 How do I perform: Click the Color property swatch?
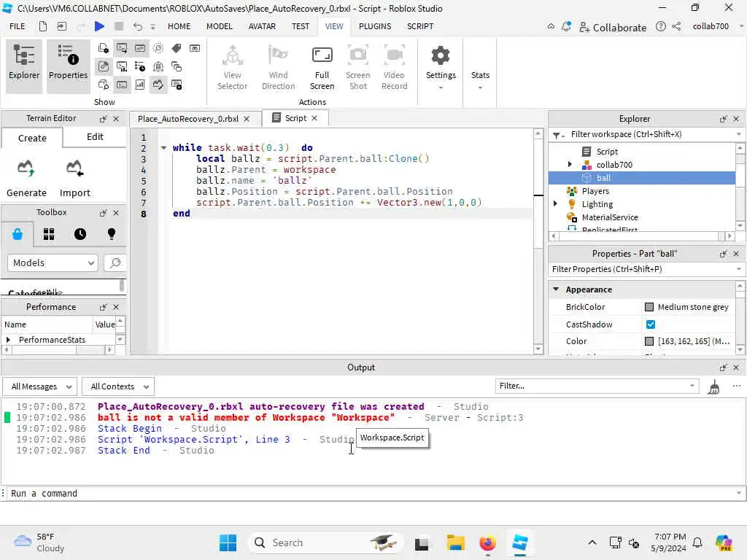[x=649, y=341]
